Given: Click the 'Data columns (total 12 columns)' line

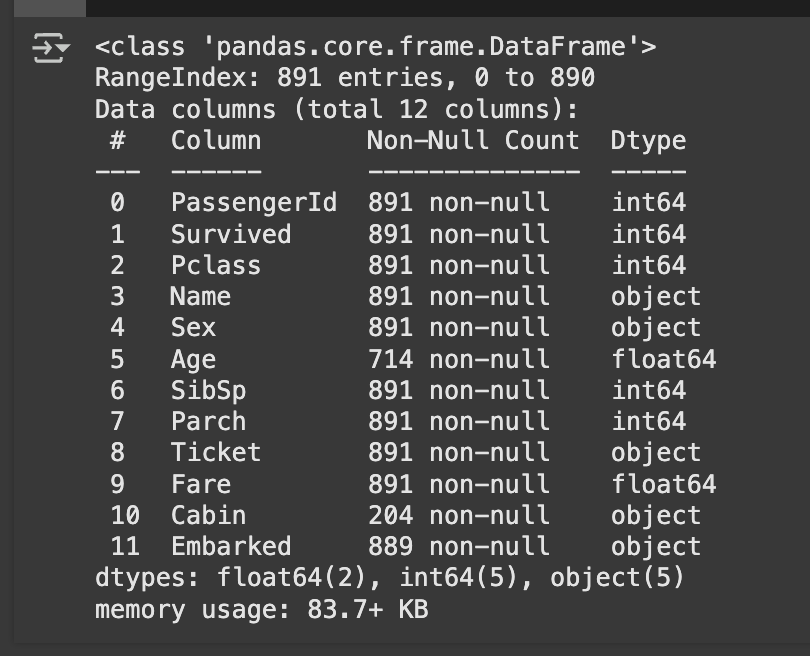Looking at the screenshot, I should point(336,110).
